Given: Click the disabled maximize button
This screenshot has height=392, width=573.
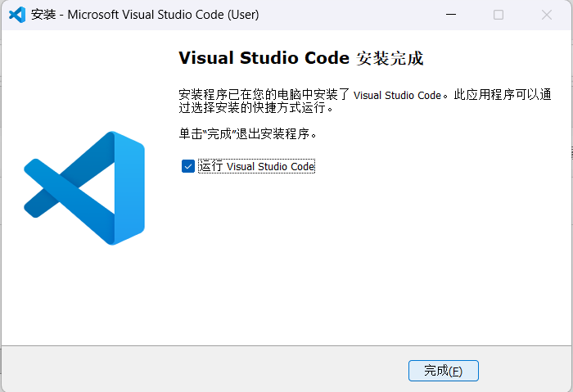Looking at the screenshot, I should 499,15.
